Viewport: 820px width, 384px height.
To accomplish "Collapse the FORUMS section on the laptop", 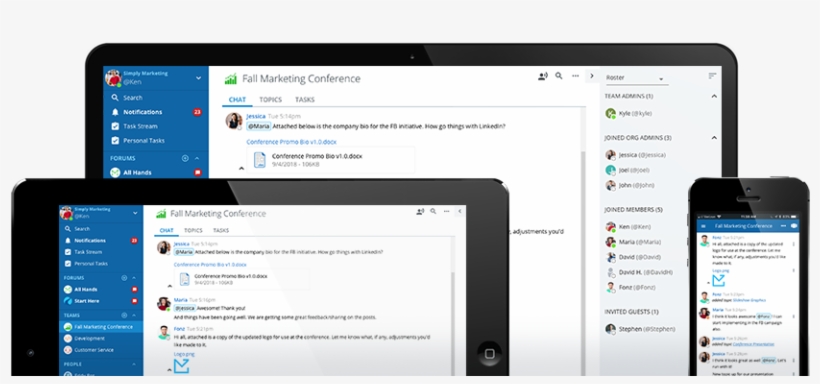I will [x=197, y=158].
